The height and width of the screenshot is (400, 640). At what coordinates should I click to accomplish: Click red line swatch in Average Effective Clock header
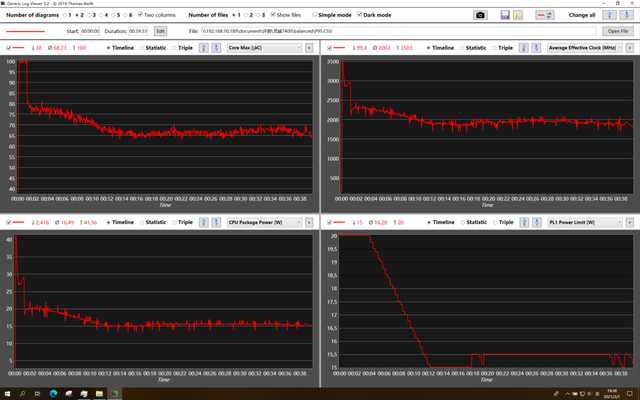[x=339, y=48]
